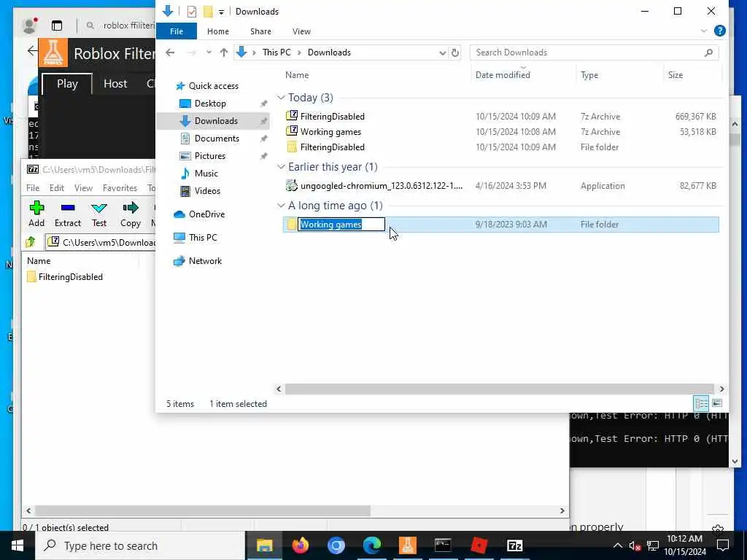Open the network tray icon

[653, 545]
